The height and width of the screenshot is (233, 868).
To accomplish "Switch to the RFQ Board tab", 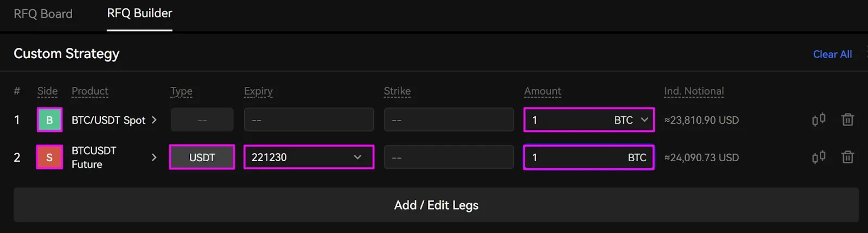I will pyautogui.click(x=43, y=14).
